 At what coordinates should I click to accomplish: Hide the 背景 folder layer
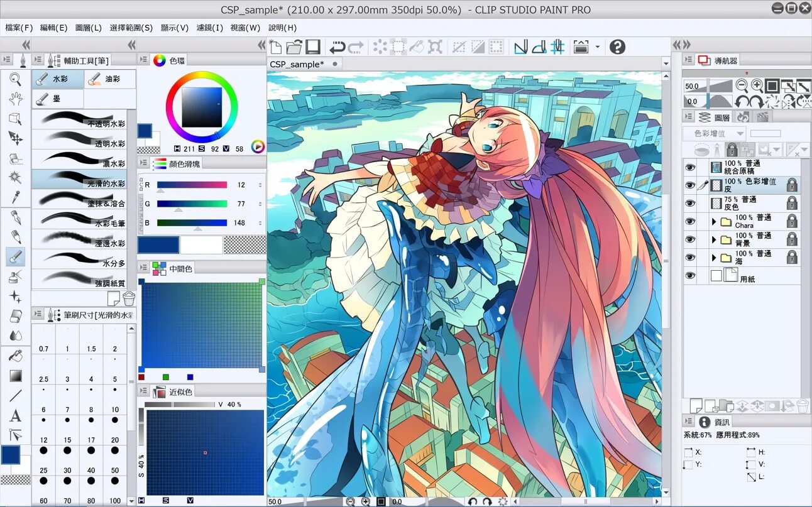(690, 239)
